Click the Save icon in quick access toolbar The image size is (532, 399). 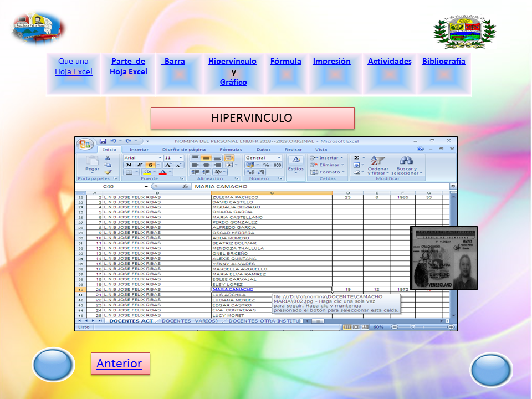point(103,141)
